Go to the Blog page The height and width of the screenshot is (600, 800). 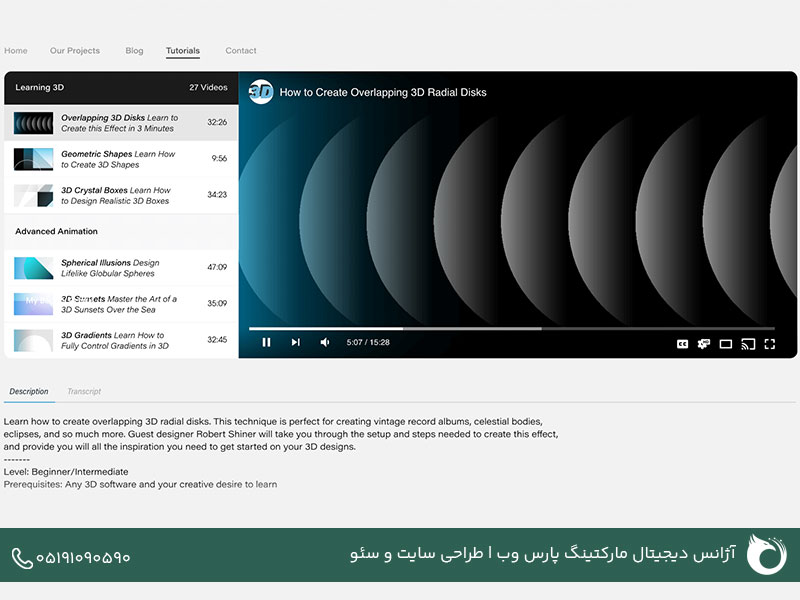[134, 51]
